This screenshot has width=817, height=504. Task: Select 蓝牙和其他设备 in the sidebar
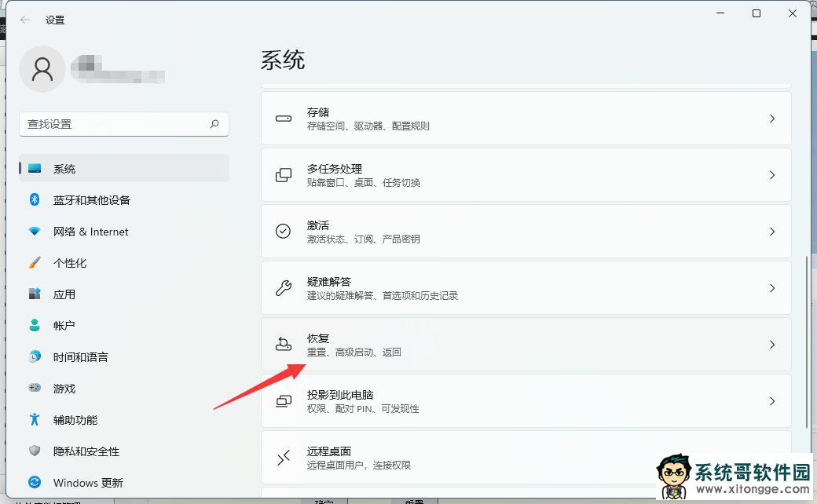click(124, 200)
